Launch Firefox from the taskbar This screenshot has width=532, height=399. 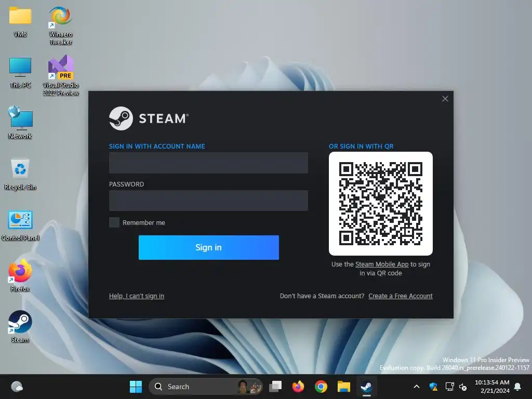298,387
